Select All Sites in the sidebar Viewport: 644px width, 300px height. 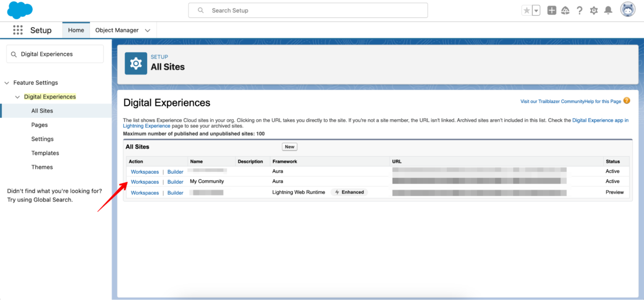click(42, 111)
